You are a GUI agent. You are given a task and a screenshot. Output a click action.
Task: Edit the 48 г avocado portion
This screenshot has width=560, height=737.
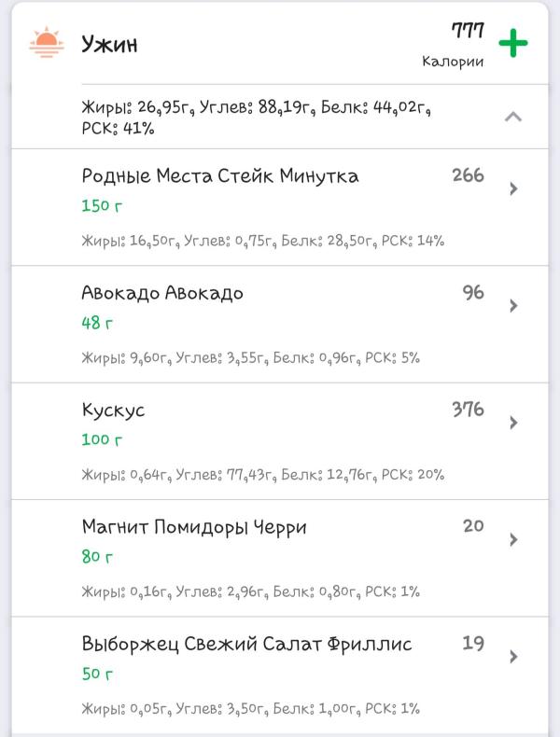click(x=97, y=323)
